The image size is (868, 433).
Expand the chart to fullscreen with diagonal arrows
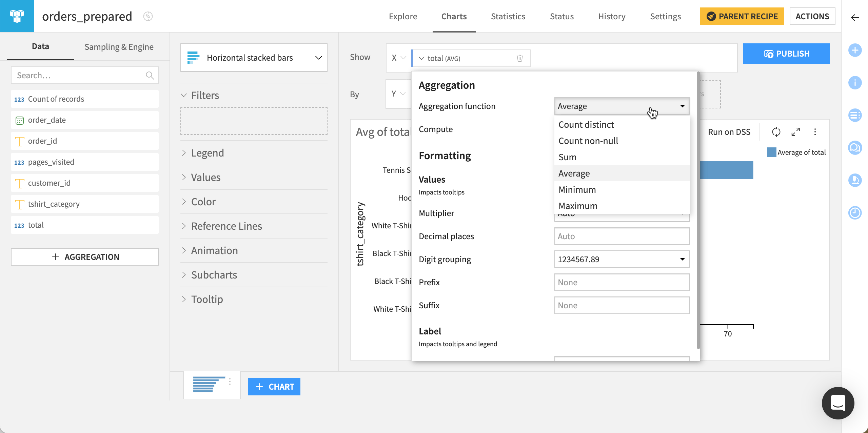796,132
